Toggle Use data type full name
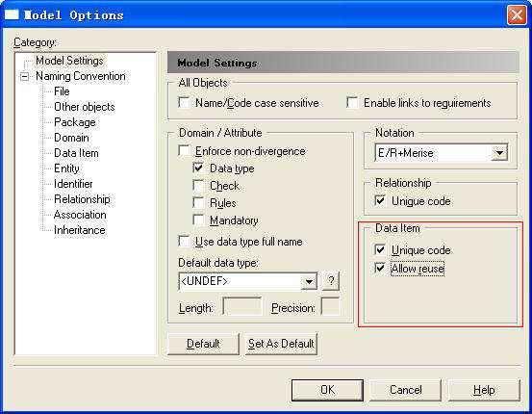Image resolution: width=532 pixels, height=414 pixels. pyautogui.click(x=184, y=241)
